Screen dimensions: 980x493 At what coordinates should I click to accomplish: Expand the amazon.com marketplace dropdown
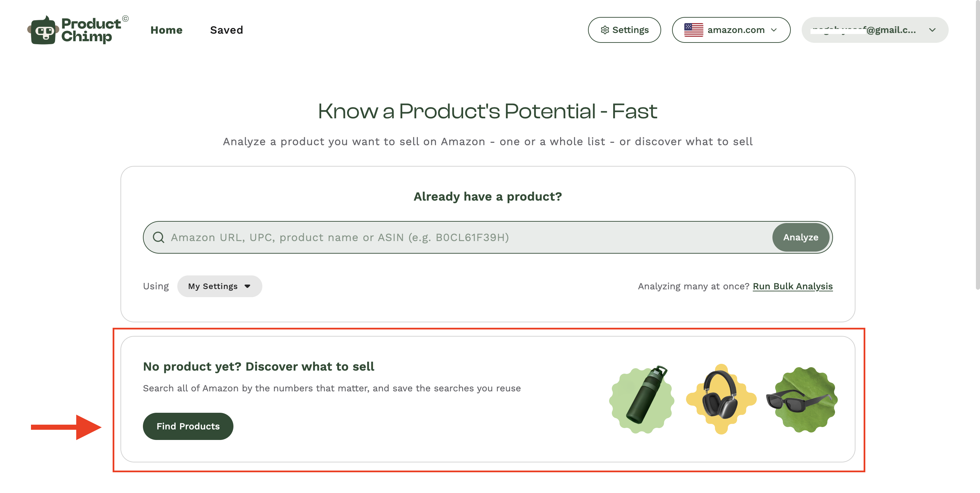[x=731, y=30]
